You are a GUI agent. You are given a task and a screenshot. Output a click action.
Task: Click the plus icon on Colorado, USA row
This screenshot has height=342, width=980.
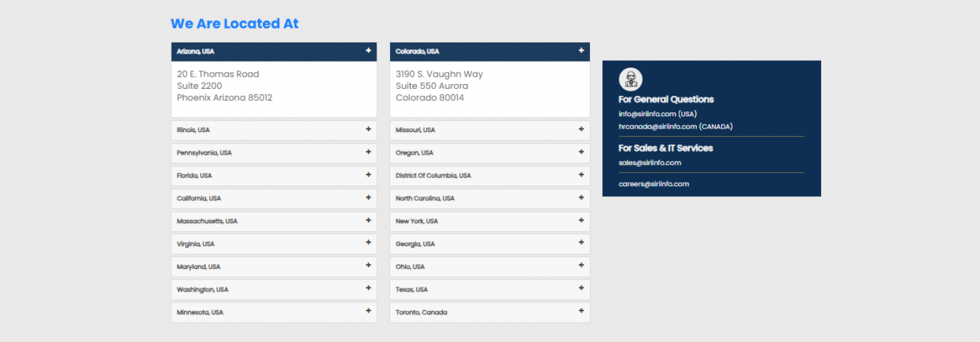coord(581,51)
